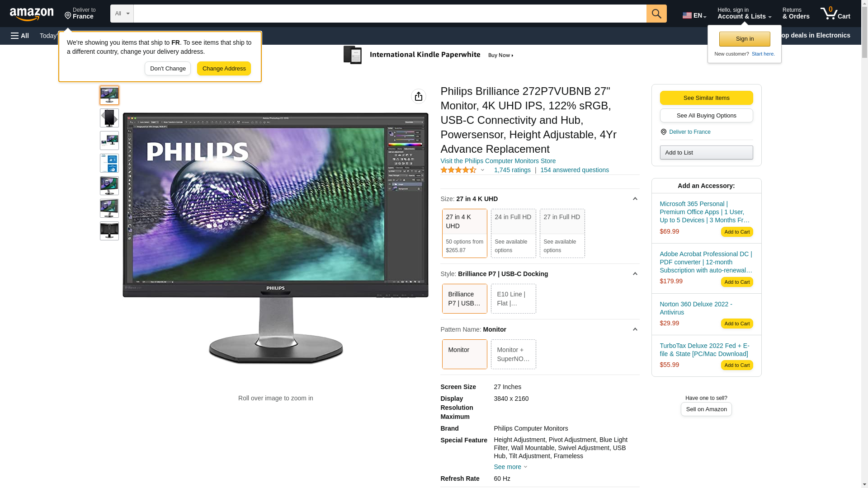Click the Change Address button
The width and height of the screenshot is (868, 488).
pos(224,69)
